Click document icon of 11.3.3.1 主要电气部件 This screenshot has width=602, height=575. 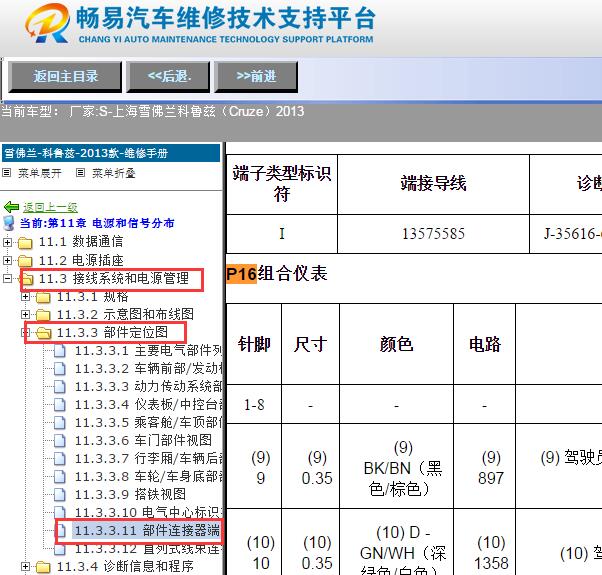(60, 351)
